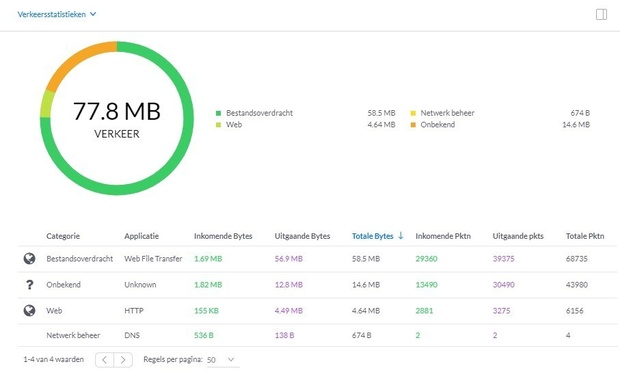Image resolution: width=620 pixels, height=388 pixels.
Task: Click the Onbekend category table cell
Action: [x=63, y=285]
